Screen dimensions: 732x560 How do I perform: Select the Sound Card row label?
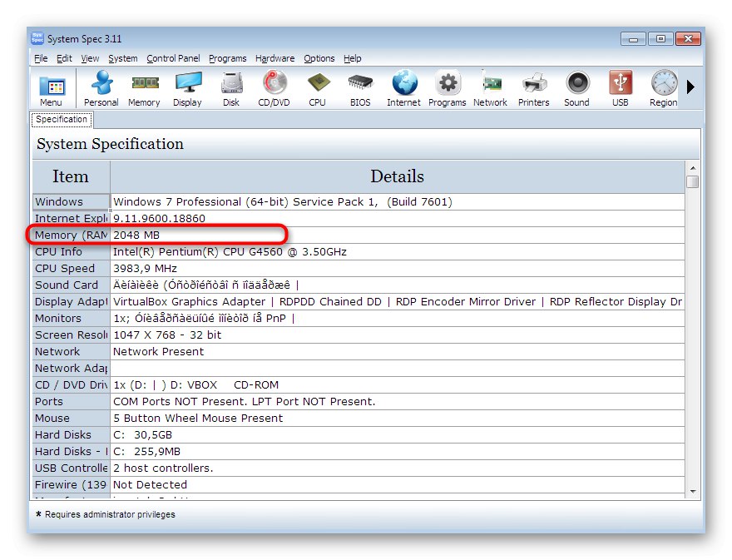[x=71, y=285]
